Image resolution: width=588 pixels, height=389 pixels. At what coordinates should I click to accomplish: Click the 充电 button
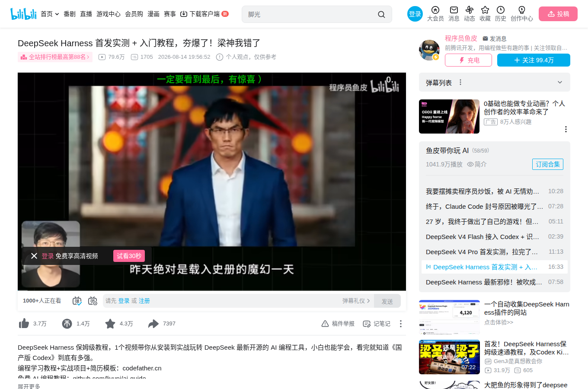click(468, 60)
